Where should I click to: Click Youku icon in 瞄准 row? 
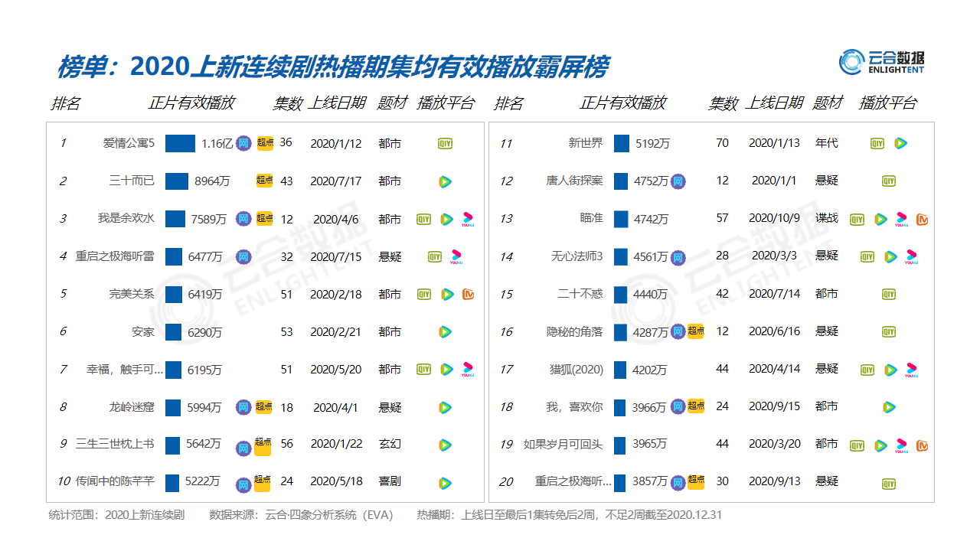[x=902, y=219]
